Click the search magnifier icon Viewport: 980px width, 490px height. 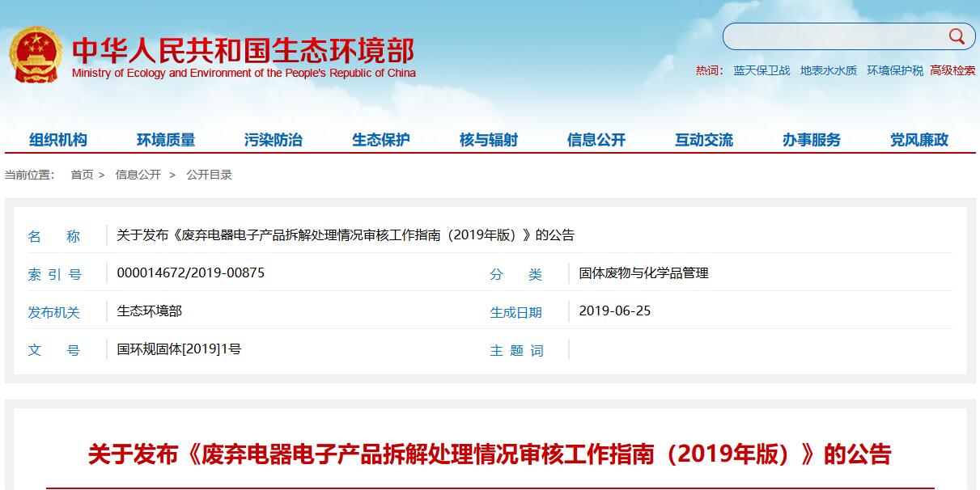click(957, 36)
